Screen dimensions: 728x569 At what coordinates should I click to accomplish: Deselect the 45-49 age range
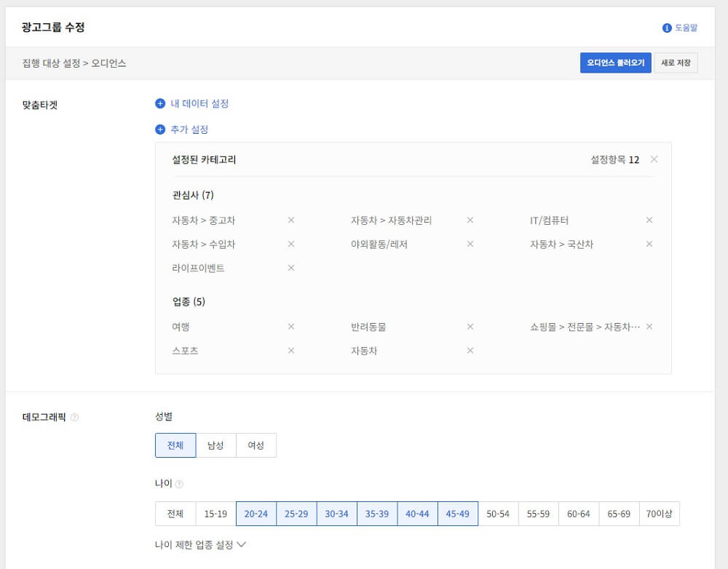[457, 513]
